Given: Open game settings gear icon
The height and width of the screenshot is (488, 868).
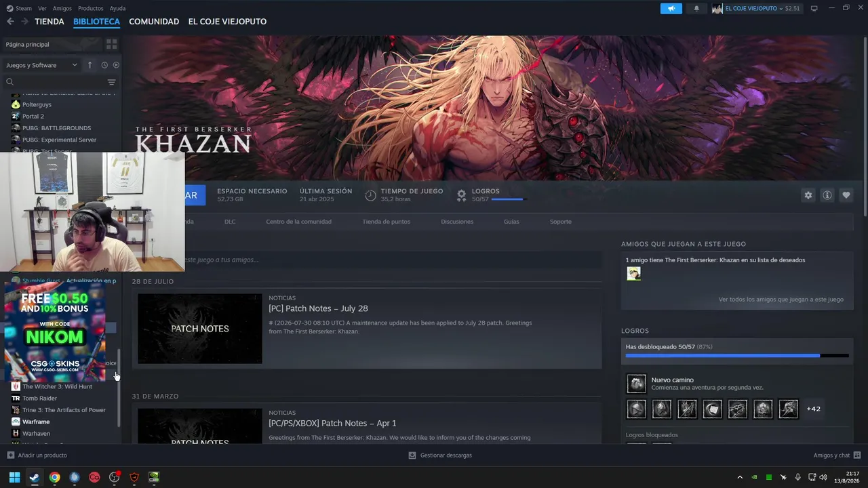Looking at the screenshot, I should click(x=808, y=195).
